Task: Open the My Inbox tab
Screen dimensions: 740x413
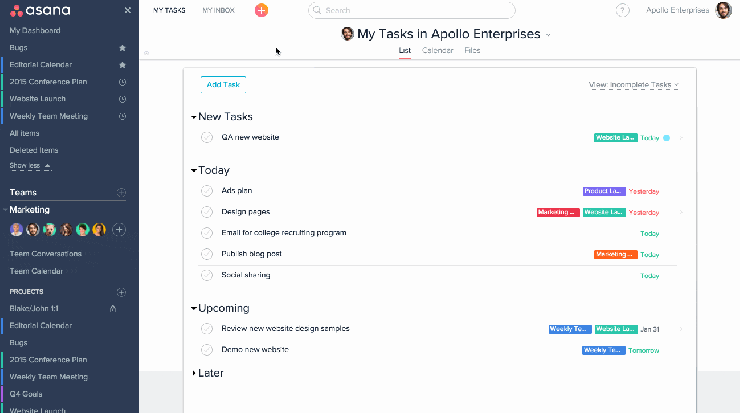Action: coord(220,10)
